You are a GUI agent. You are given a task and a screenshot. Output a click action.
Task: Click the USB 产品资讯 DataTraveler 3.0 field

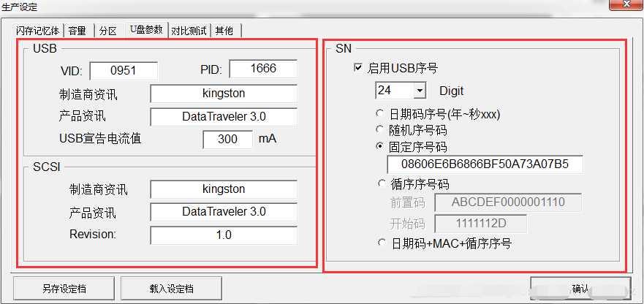point(224,117)
